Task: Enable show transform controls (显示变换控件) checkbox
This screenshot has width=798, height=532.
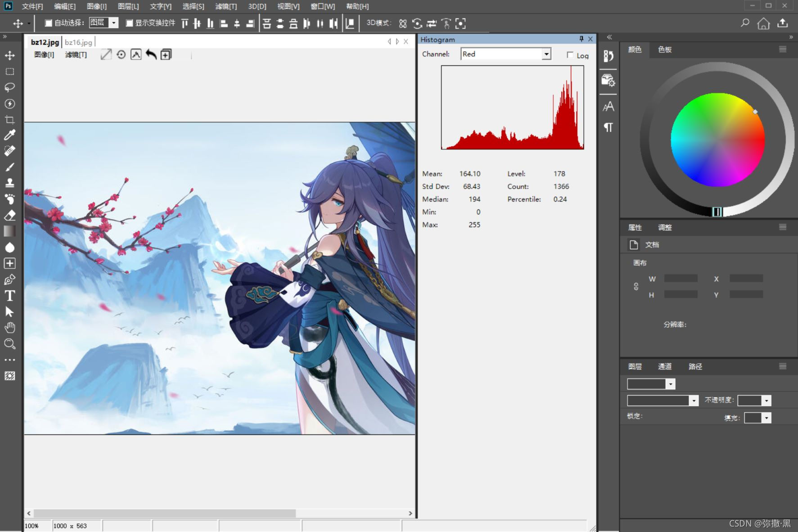Action: [x=129, y=23]
